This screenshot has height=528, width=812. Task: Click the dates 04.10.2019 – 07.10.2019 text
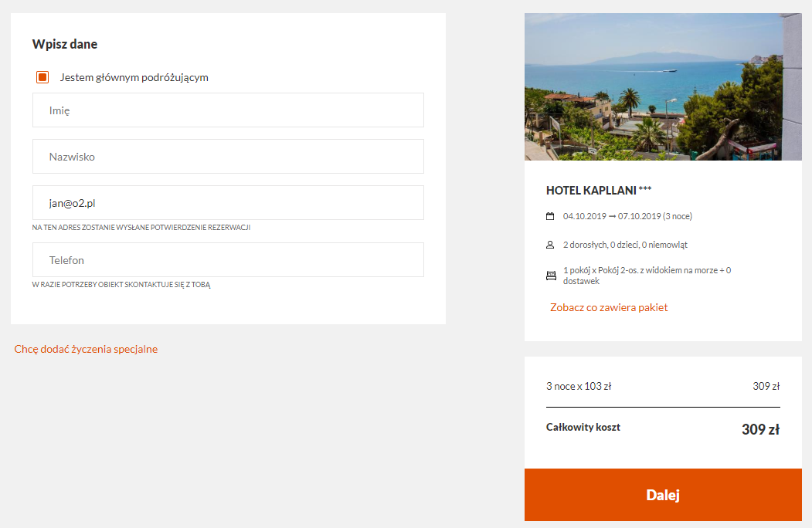(x=627, y=216)
